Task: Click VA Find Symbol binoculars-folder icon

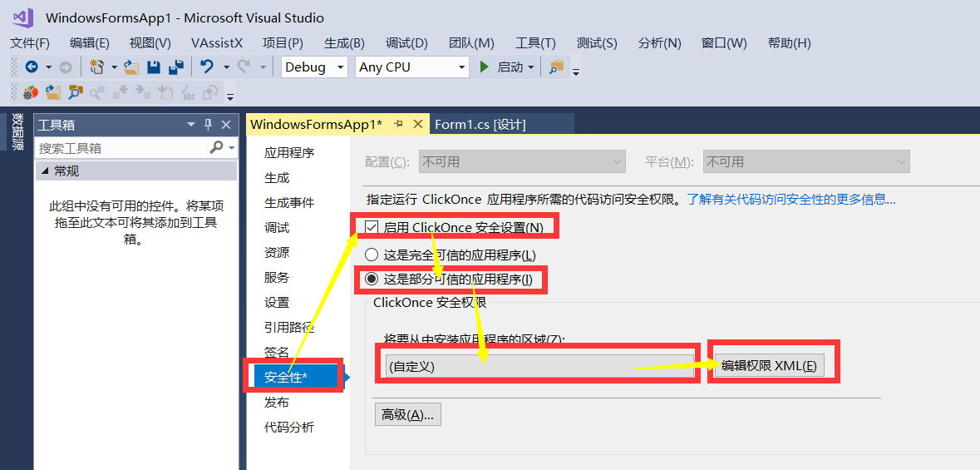Action: pos(76,93)
